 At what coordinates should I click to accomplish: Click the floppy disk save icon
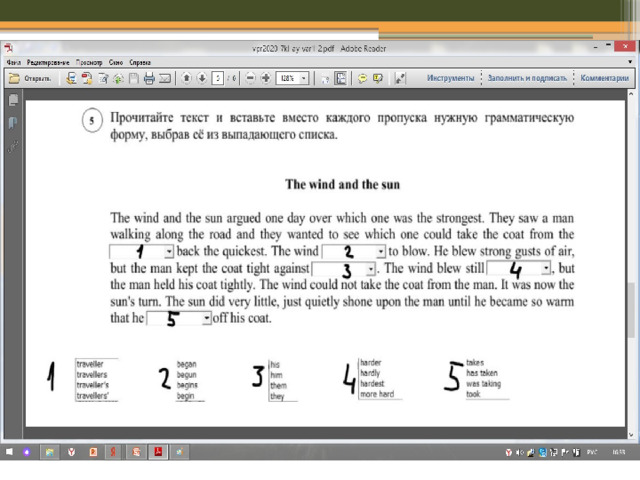pyautogui.click(x=134, y=78)
